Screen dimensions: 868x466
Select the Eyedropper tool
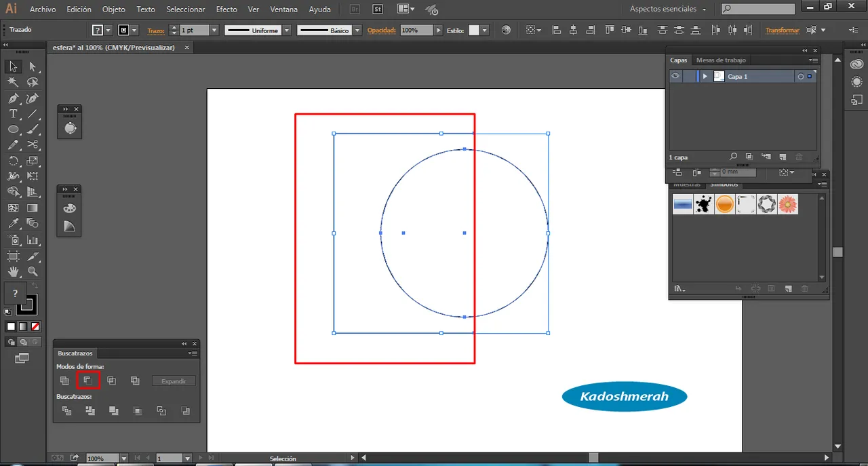[13, 224]
